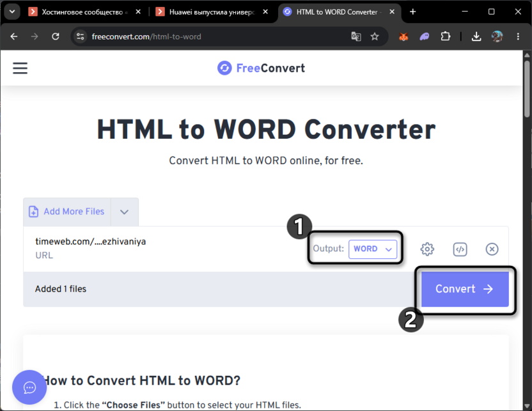
Task: Click the Added 1 files text
Action: [x=61, y=289]
